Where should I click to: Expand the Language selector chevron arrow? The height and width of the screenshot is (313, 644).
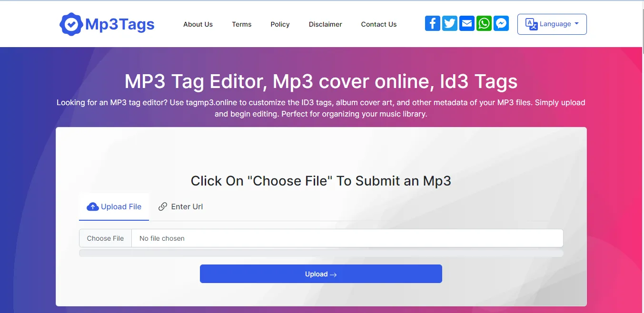pos(575,24)
